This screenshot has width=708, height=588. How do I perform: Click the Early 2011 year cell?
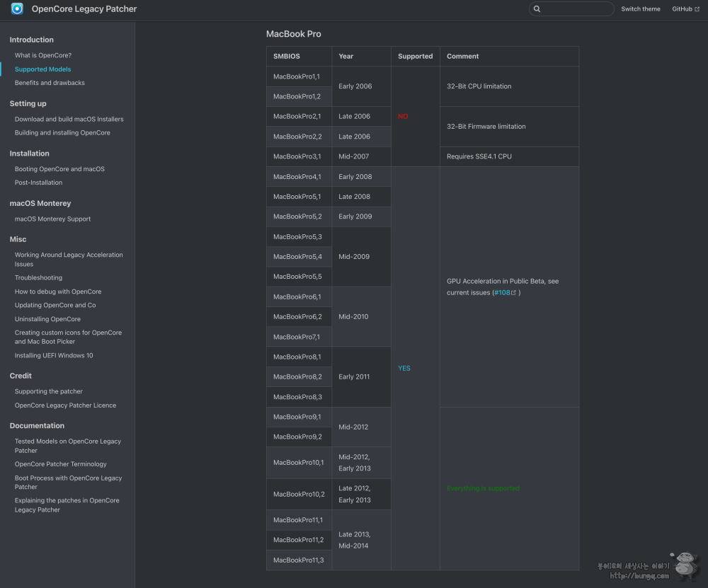pyautogui.click(x=361, y=377)
